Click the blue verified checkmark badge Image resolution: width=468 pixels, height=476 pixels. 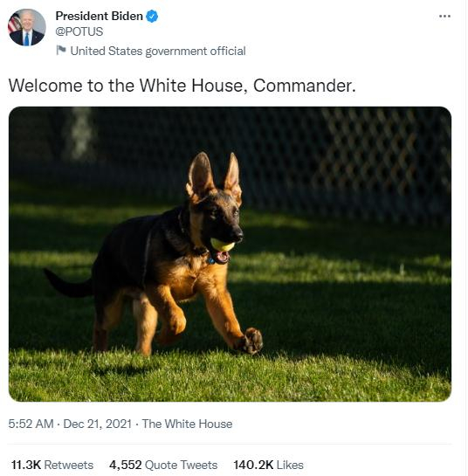pos(152,16)
